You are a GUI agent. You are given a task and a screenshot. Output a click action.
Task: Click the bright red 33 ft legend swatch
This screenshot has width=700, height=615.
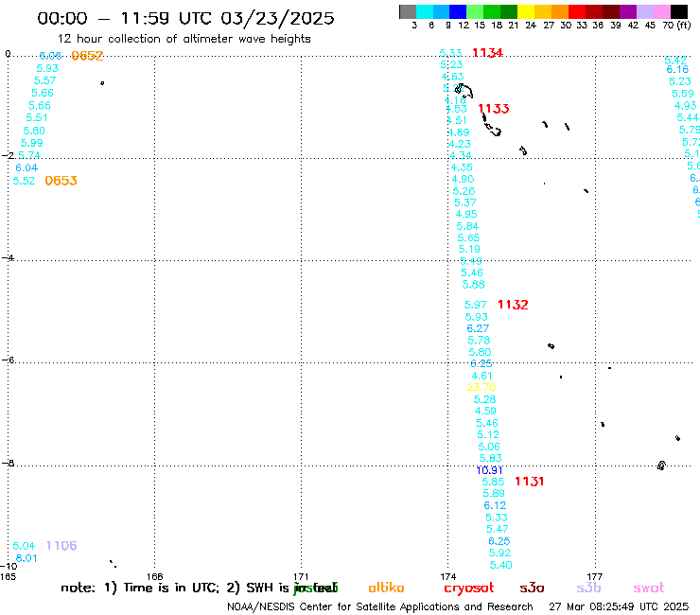pos(577,11)
